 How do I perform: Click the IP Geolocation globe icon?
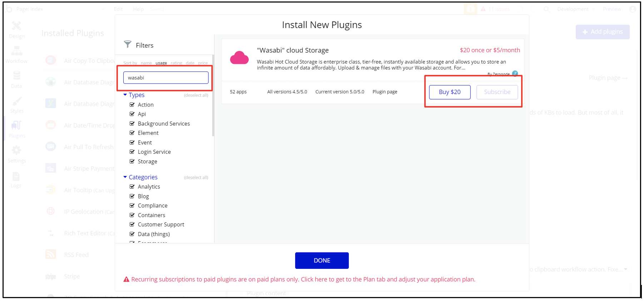pyautogui.click(x=51, y=211)
